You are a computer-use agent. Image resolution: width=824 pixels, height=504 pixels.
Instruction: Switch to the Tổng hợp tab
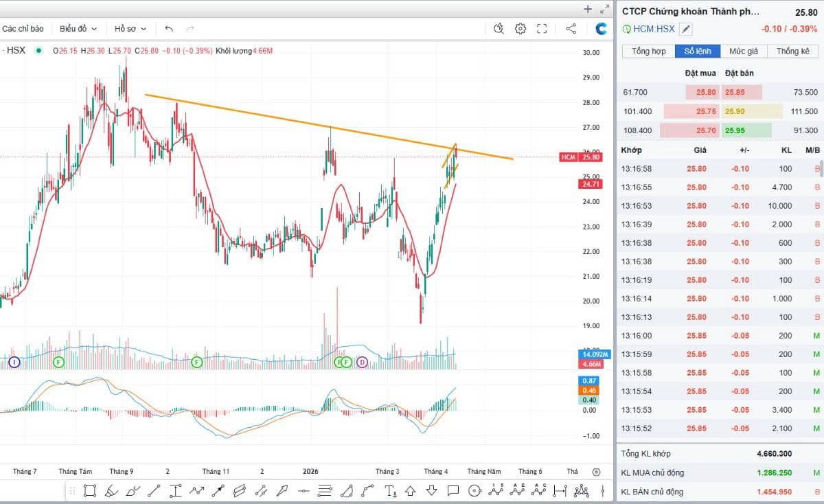pyautogui.click(x=648, y=51)
